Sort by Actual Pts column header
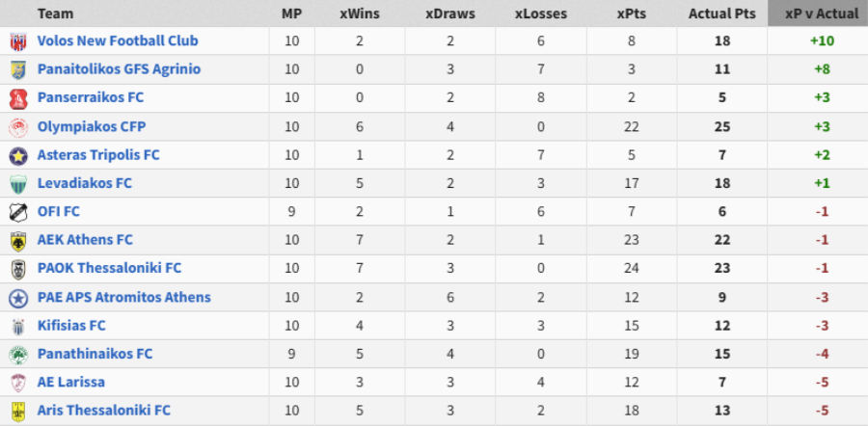The height and width of the screenshot is (426, 868). point(722,14)
